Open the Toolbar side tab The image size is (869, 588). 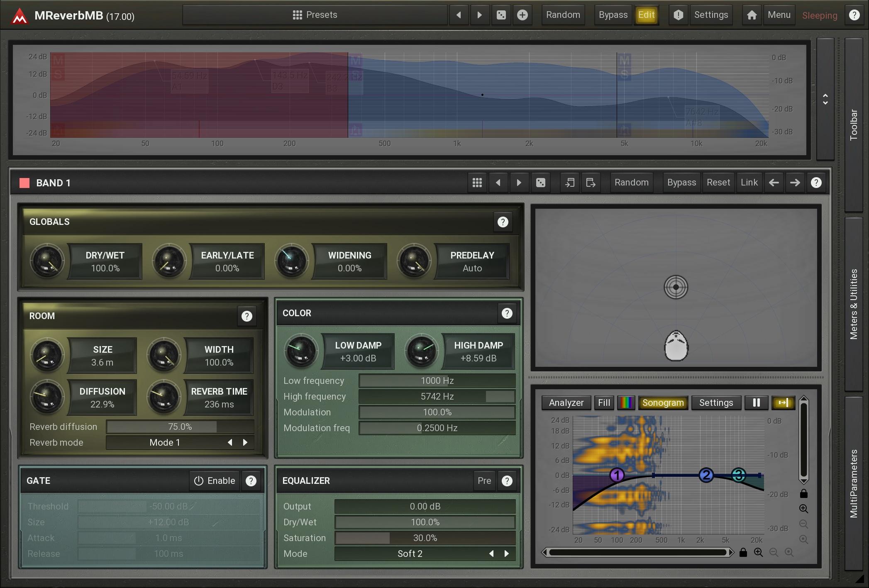coord(854,124)
